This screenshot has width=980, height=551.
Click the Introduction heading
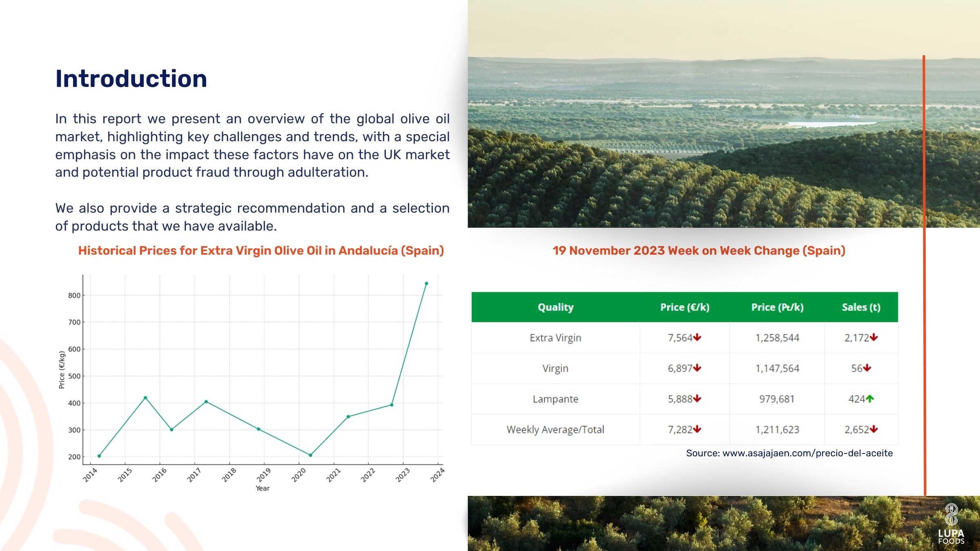click(x=131, y=78)
